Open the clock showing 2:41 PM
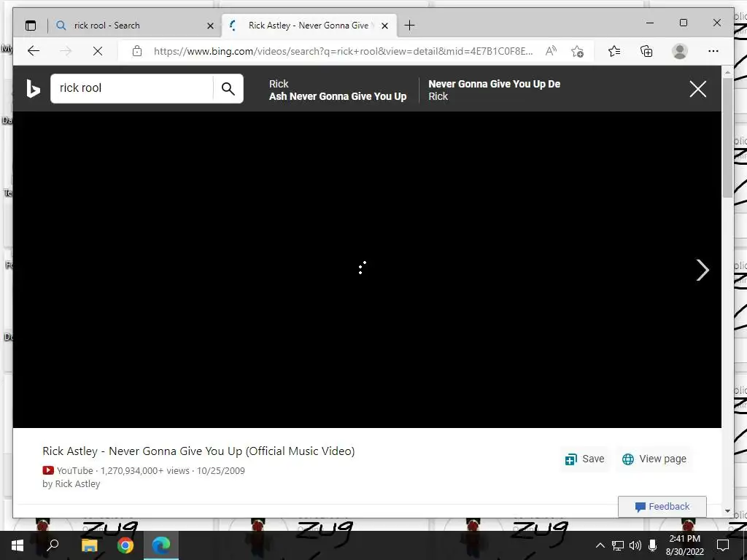This screenshot has width=747, height=560. tap(684, 545)
